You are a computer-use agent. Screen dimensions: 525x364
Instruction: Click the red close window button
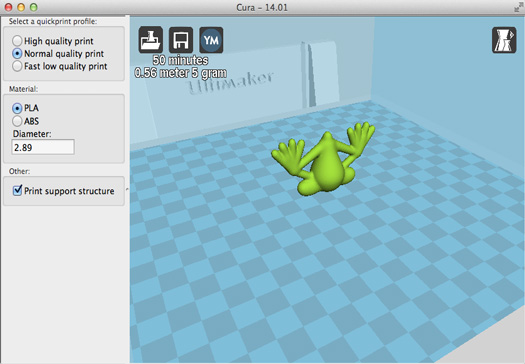[8, 7]
